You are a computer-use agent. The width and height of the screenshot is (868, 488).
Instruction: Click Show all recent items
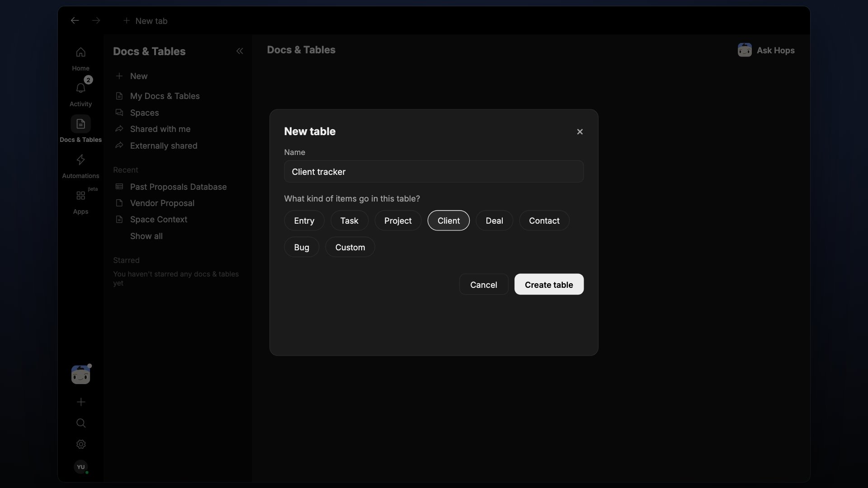(x=146, y=236)
